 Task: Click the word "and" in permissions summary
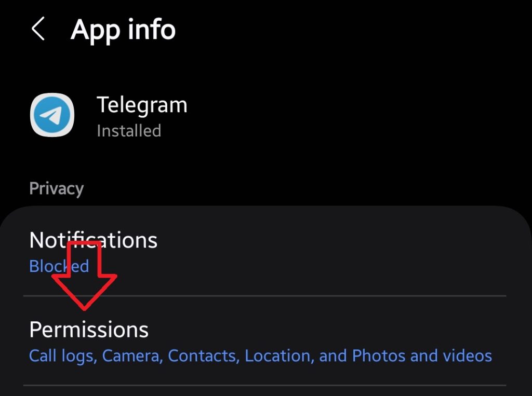333,356
